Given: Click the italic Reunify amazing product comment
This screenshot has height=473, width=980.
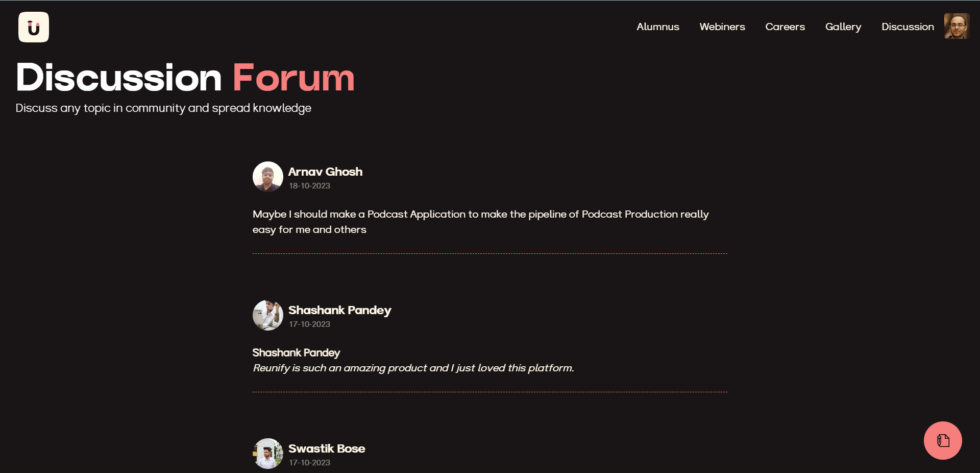Looking at the screenshot, I should click(413, 368).
